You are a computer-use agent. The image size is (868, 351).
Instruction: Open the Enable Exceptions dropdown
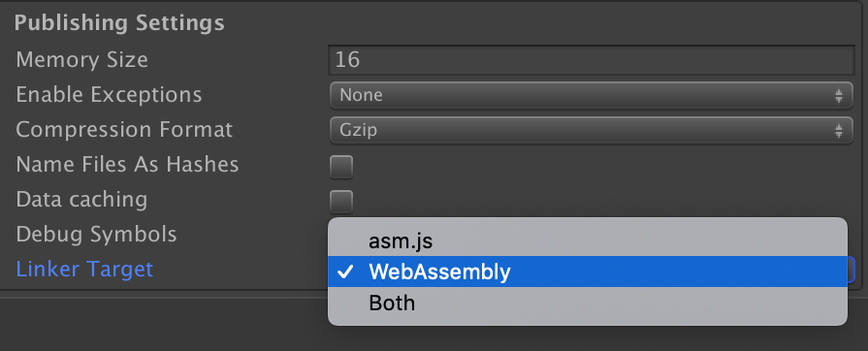592,95
